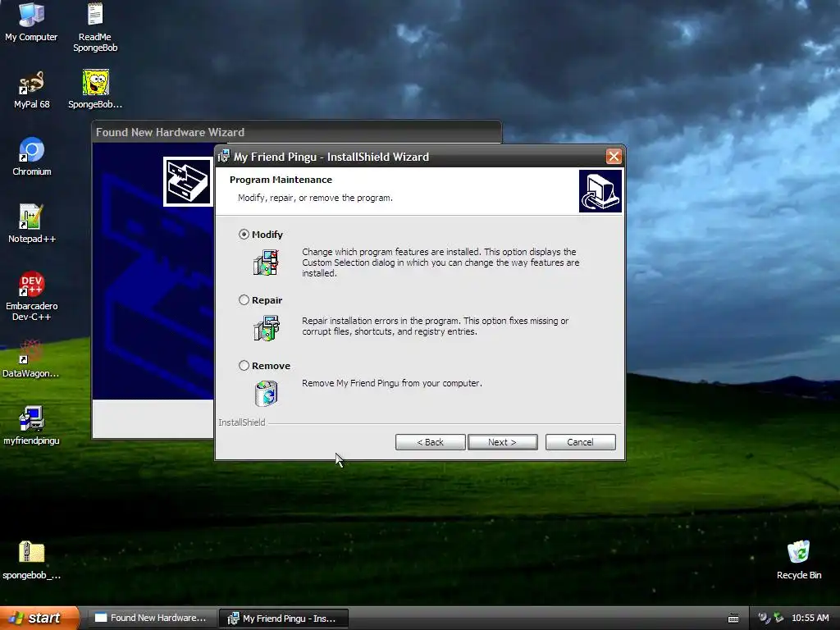
Task: Select the Modify radio option
Action: [244, 234]
